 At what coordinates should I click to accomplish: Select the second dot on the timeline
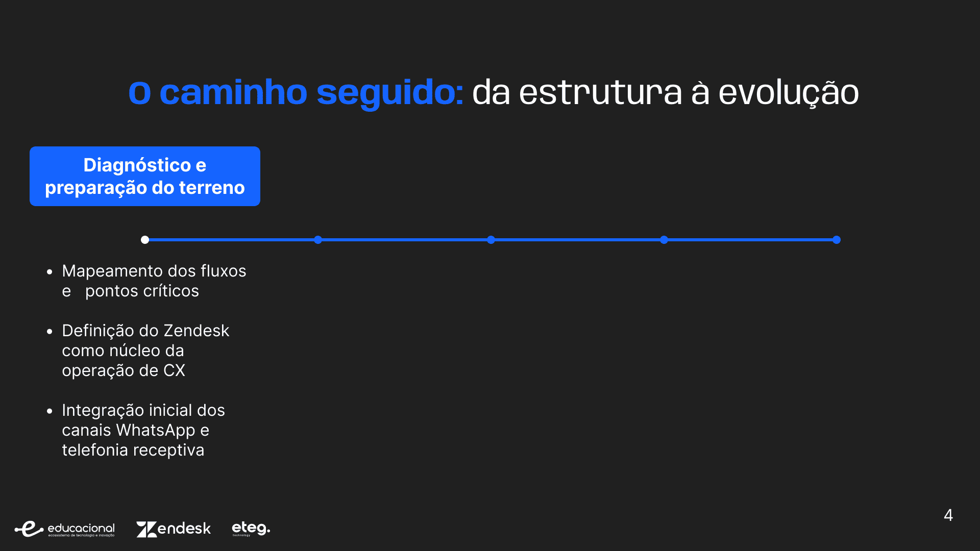pyautogui.click(x=318, y=240)
